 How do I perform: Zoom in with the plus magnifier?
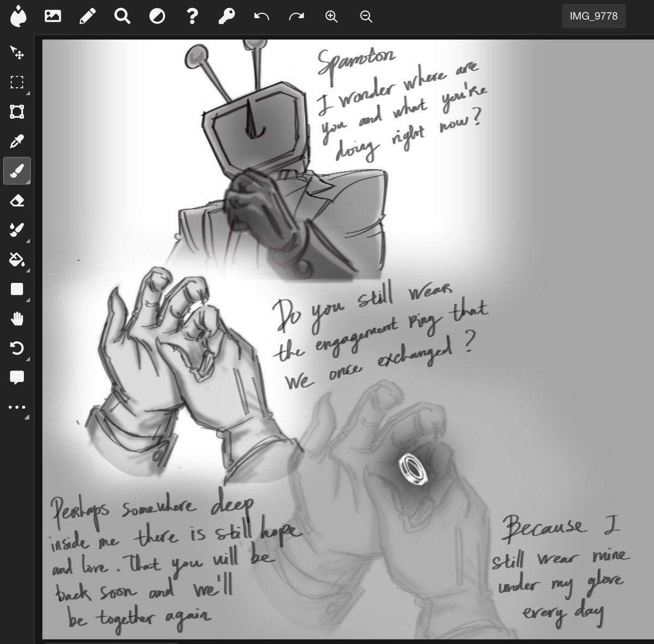[x=331, y=16]
